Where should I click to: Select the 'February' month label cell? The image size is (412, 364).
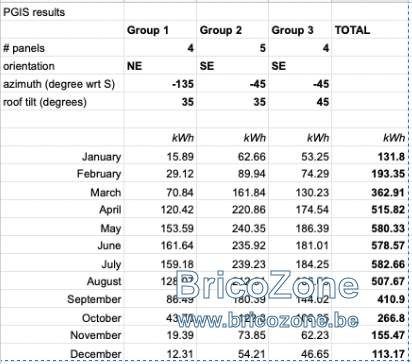click(62, 174)
